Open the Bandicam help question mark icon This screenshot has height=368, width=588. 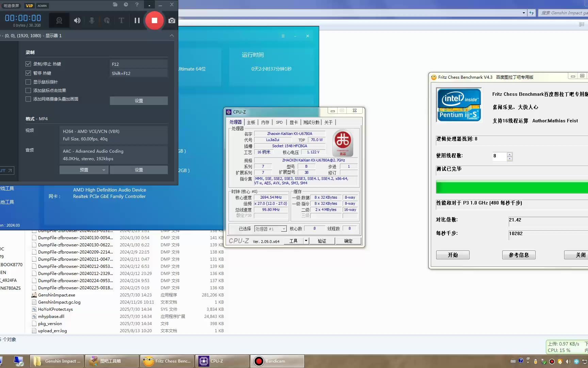point(137,4)
